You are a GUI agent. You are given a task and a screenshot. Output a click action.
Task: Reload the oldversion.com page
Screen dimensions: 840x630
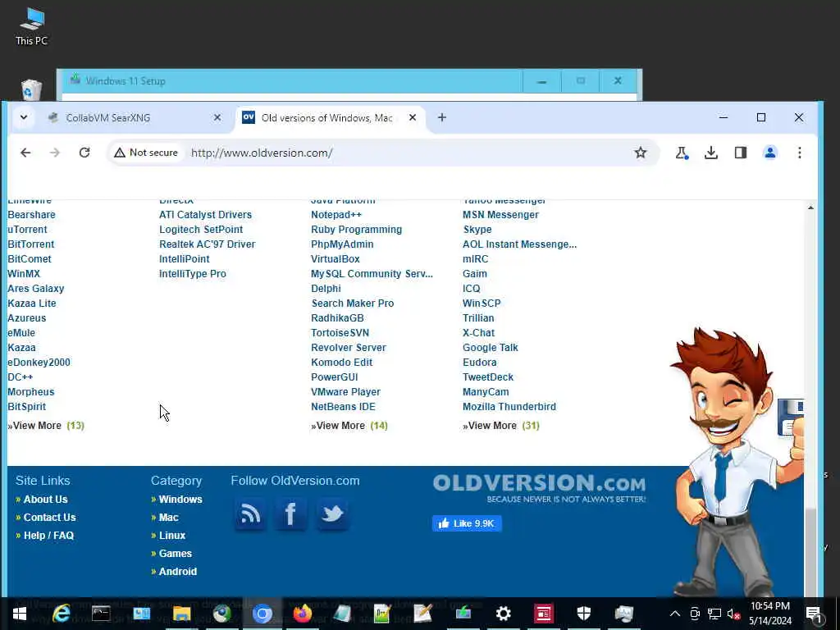click(x=84, y=153)
